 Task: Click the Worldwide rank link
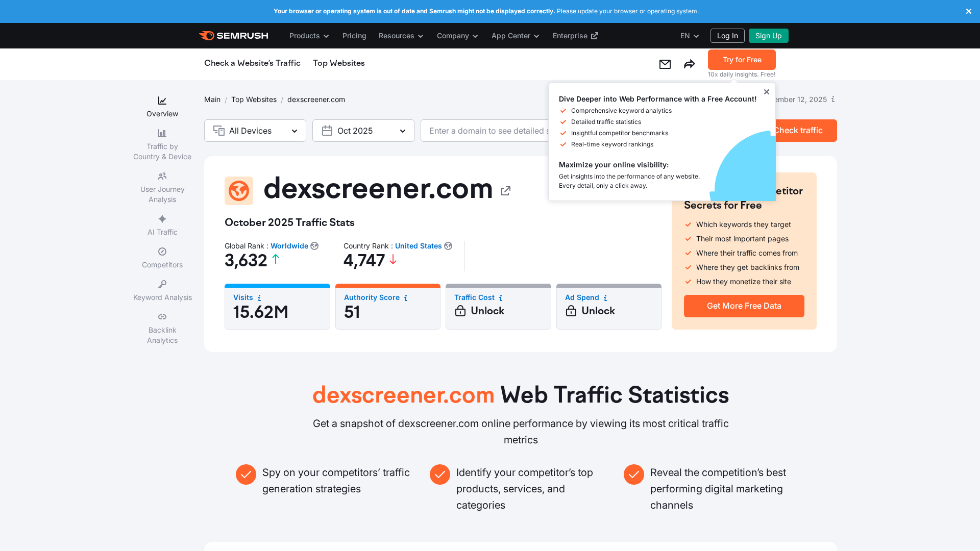289,246
